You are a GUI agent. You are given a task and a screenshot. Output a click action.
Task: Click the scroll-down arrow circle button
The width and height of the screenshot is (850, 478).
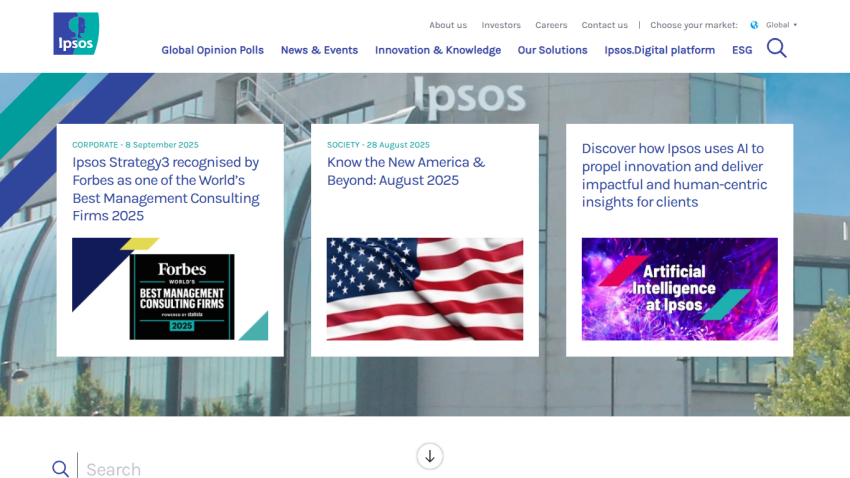click(430, 456)
